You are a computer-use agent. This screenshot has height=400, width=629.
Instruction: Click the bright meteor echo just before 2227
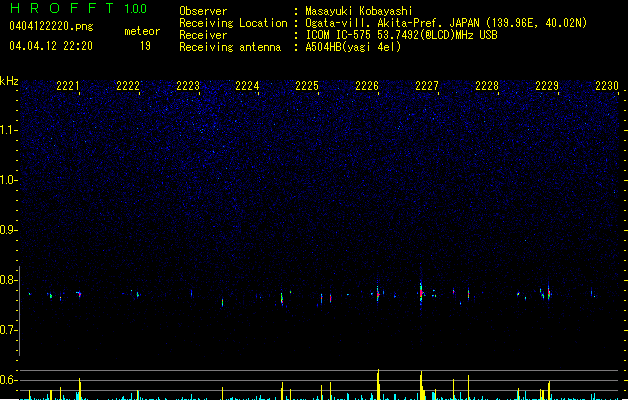click(421, 292)
